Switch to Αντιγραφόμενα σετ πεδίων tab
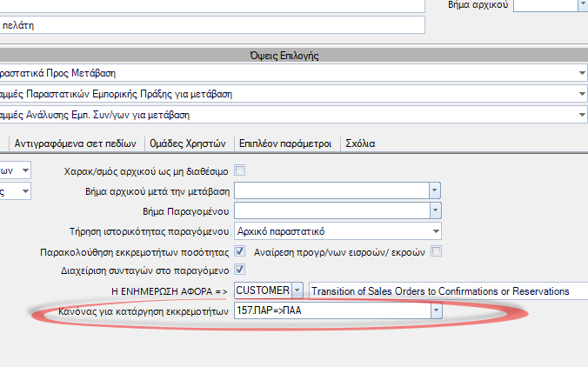Screen dimensions: 588x367 tap(76, 143)
